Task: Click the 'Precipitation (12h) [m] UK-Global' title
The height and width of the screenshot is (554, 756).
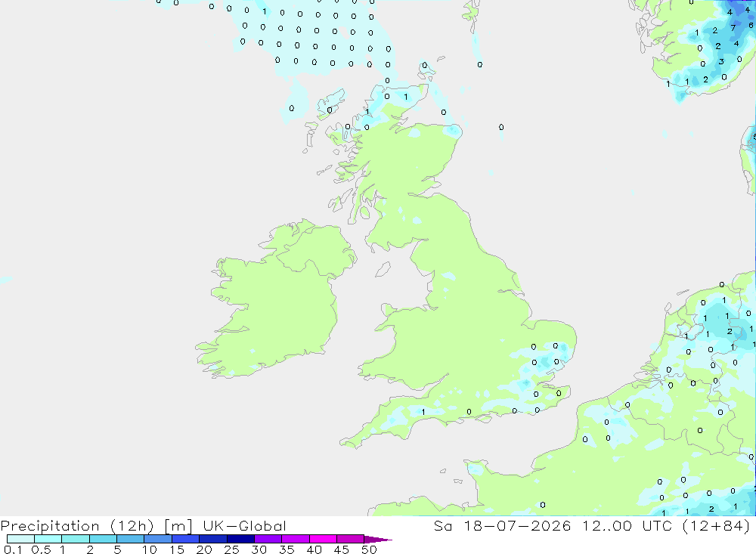Action: pyautogui.click(x=144, y=525)
